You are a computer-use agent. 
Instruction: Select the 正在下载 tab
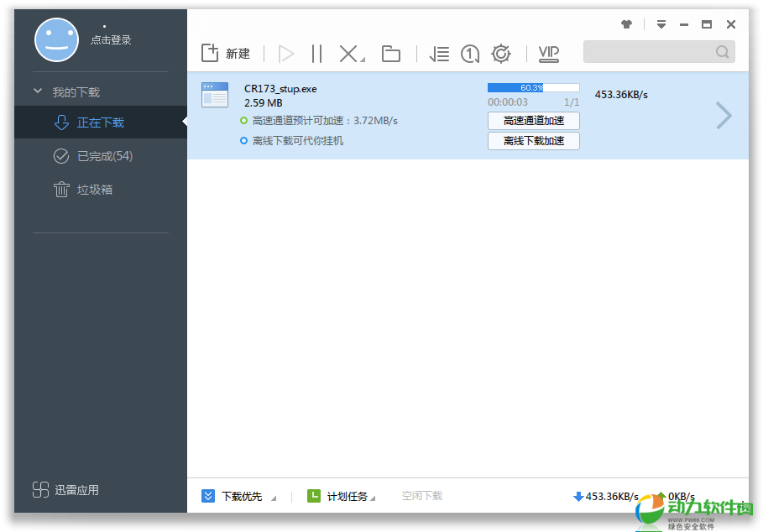click(101, 122)
